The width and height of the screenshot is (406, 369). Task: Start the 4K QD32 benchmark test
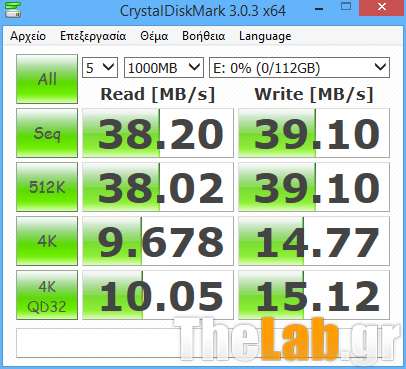[x=47, y=295]
